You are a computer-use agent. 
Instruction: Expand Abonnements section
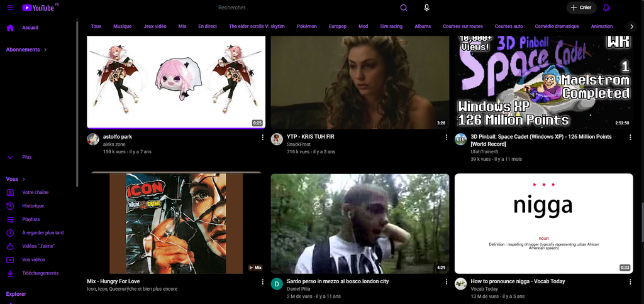pos(26,50)
